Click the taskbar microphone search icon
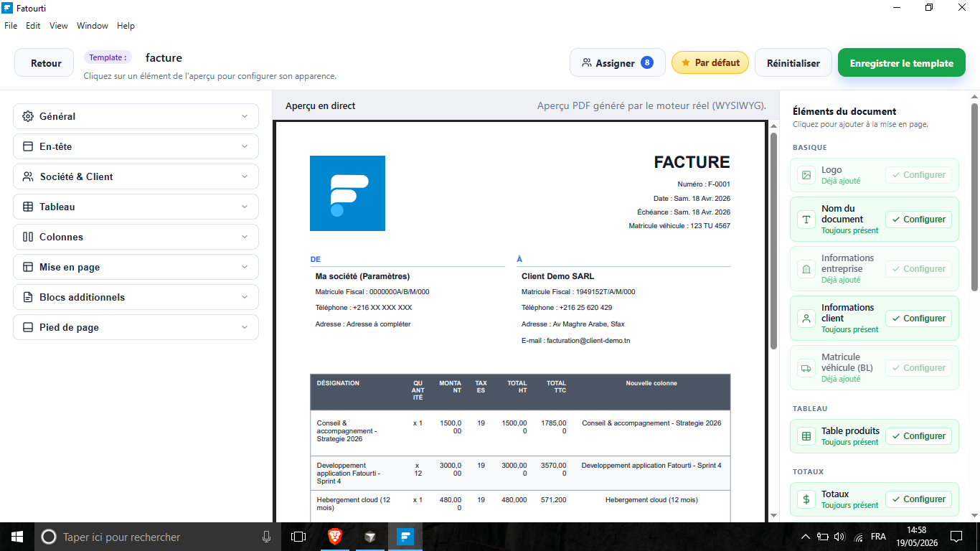The height and width of the screenshot is (551, 980). 266,537
